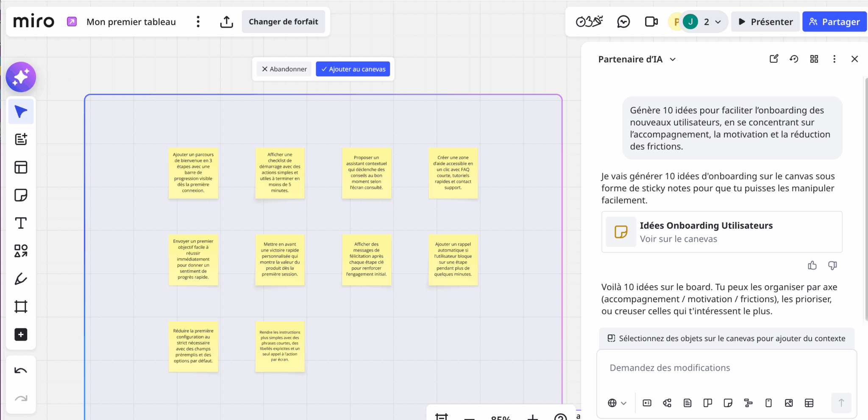Select the pen drawing tool
The height and width of the screenshot is (420, 868).
click(x=21, y=279)
